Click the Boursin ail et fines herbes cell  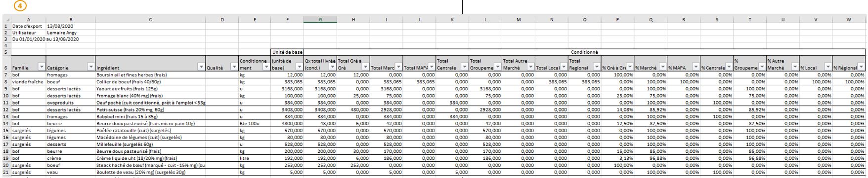tap(150, 75)
